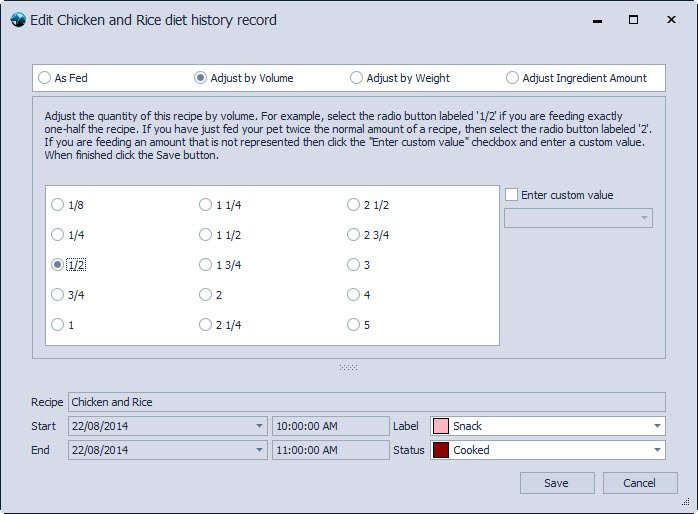698x514 pixels.
Task: Enable the Enter custom value checkbox
Action: tap(513, 195)
